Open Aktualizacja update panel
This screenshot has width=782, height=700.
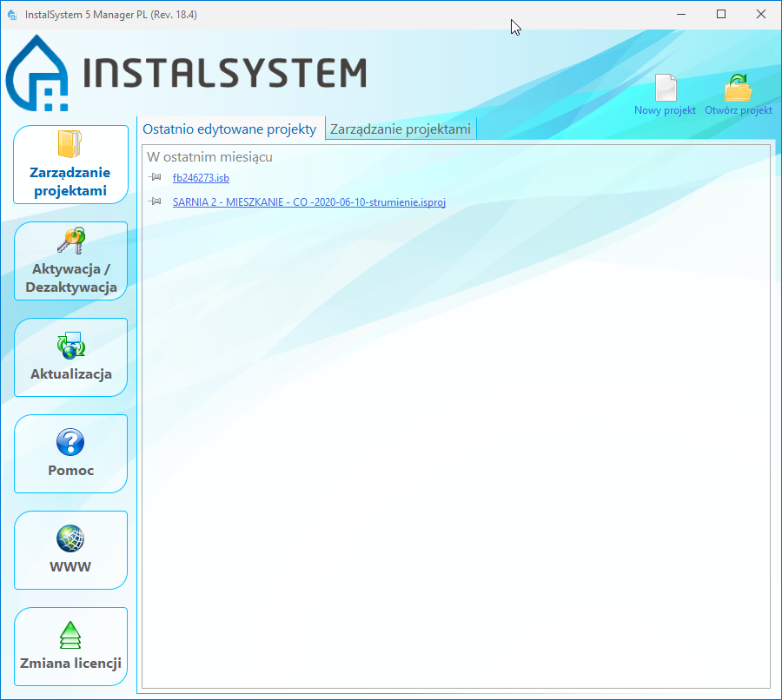[70, 358]
